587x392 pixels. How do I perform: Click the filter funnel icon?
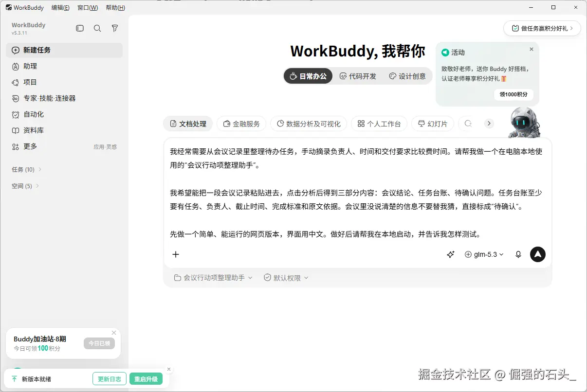[115, 29]
